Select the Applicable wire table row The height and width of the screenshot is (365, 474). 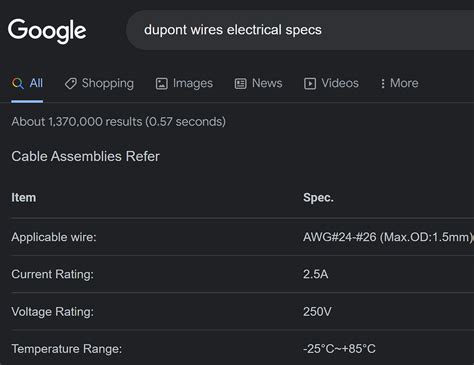243,237
